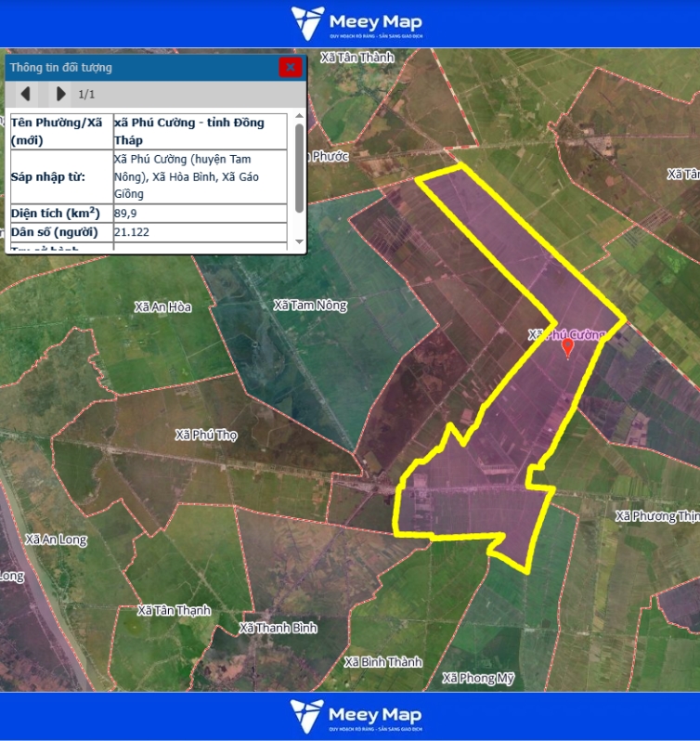Click the Xã Phong Mỹ label

[478, 679]
